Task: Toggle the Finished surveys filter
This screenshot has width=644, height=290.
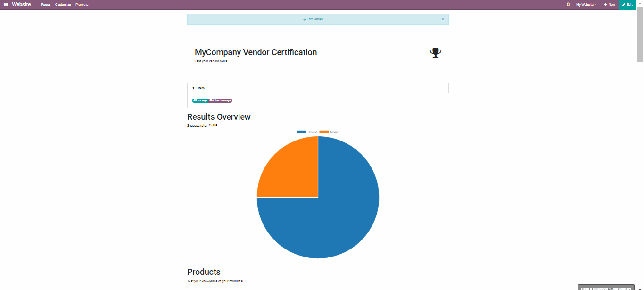Action: coord(220,100)
